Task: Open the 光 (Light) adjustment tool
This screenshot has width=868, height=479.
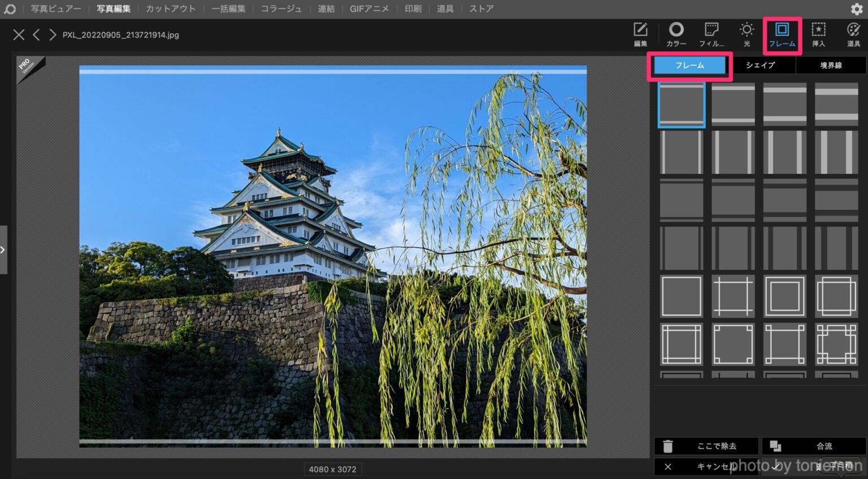Action: click(x=747, y=34)
